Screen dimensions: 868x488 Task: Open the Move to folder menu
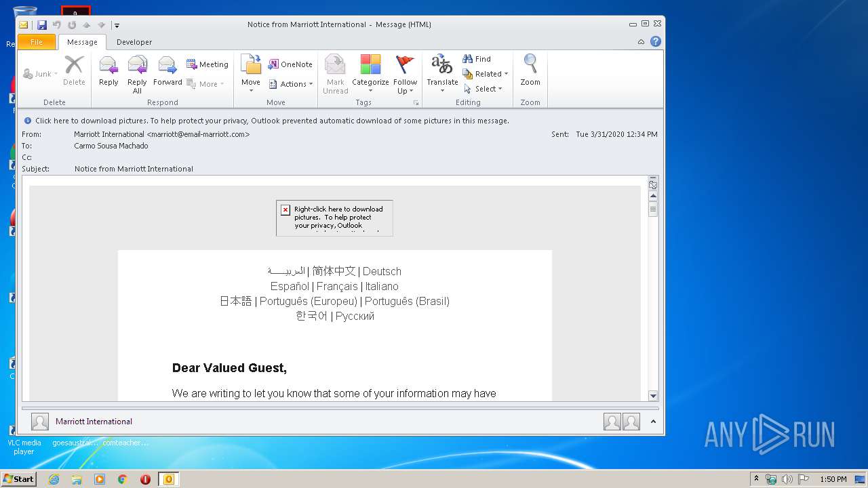[x=251, y=74]
